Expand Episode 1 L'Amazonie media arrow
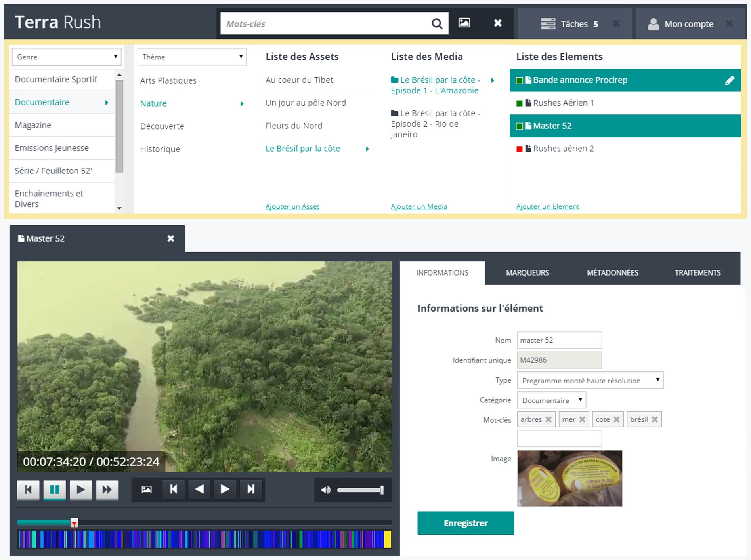Viewport: 751px width, 560px height. point(492,80)
